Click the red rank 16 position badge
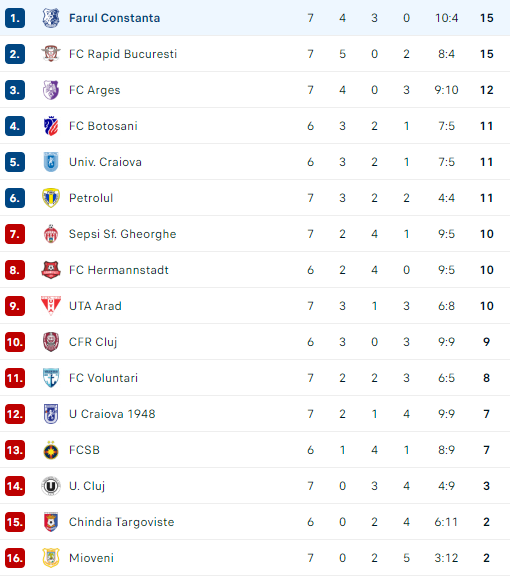 click(x=15, y=558)
